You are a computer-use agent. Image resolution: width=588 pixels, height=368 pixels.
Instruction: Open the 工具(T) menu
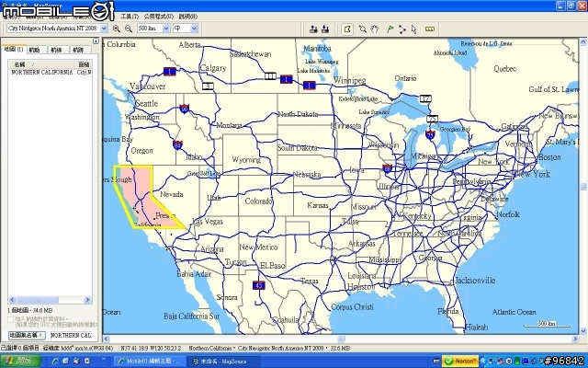(130, 17)
